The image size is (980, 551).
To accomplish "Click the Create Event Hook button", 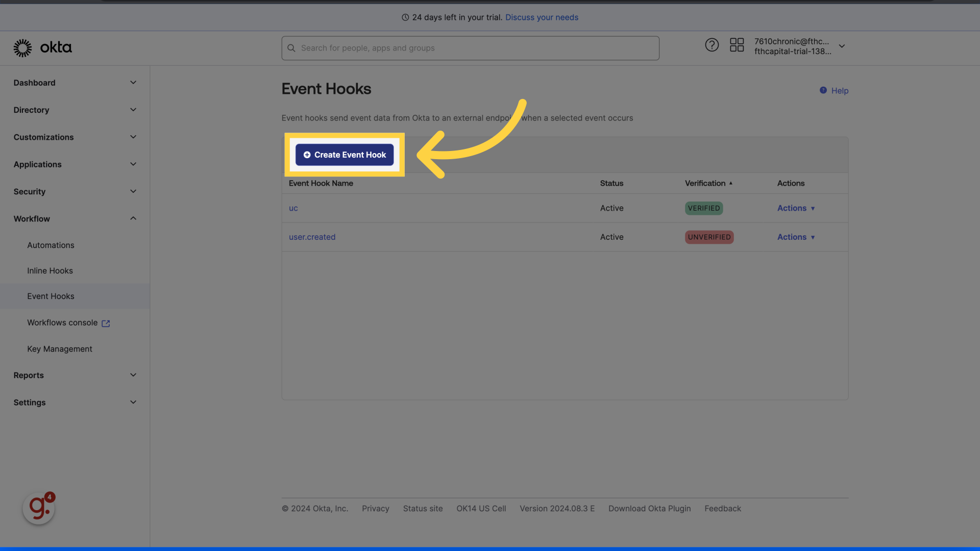I will coord(345,155).
